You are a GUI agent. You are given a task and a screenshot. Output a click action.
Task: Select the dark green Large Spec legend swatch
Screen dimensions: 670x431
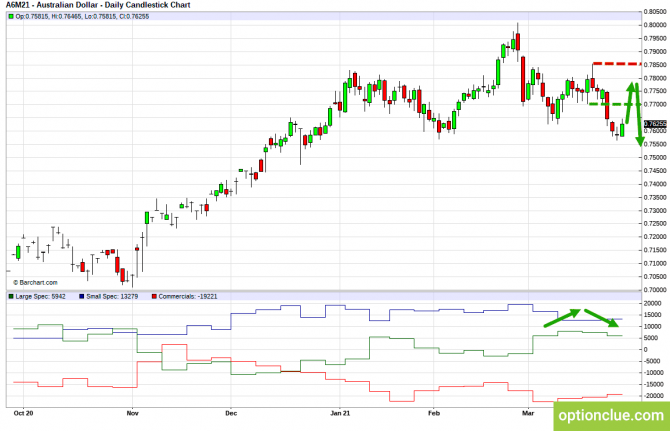[11, 296]
